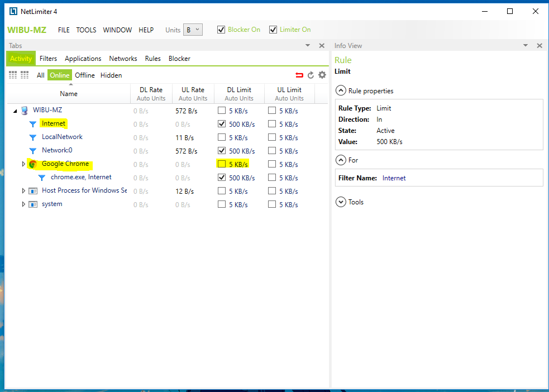Click the Google Chrome icon in the list

tap(33, 164)
